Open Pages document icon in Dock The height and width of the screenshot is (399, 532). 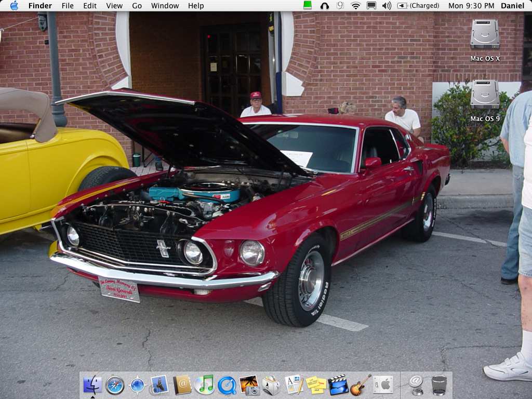[294, 385]
